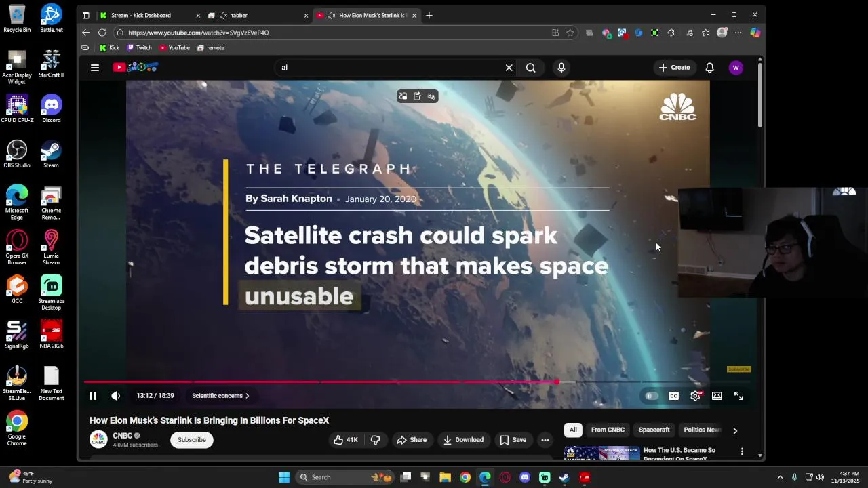Open the purple W account avatar menu
This screenshot has height=488, width=868.
[x=736, y=68]
